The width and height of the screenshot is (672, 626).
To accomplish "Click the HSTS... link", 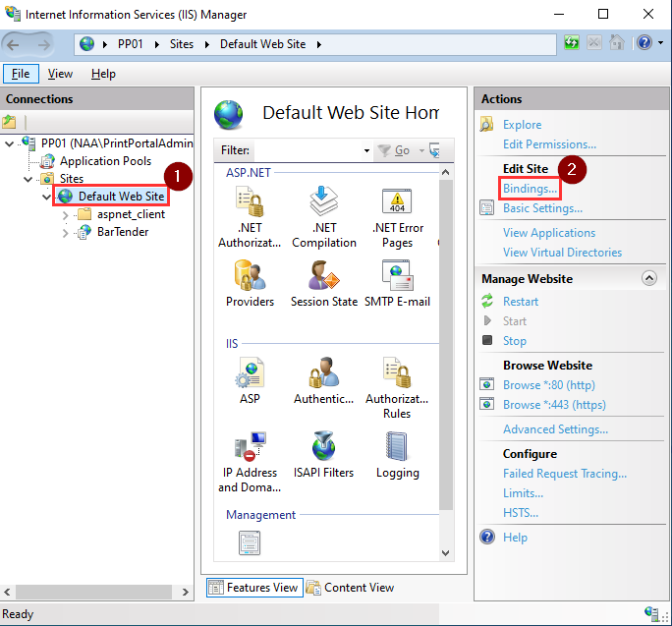I will [x=521, y=513].
